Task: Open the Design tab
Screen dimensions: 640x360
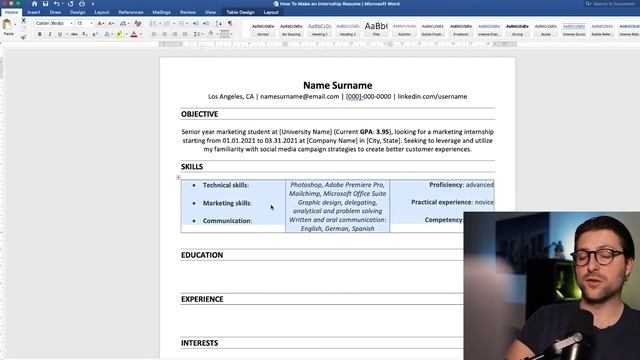Action: coord(78,12)
